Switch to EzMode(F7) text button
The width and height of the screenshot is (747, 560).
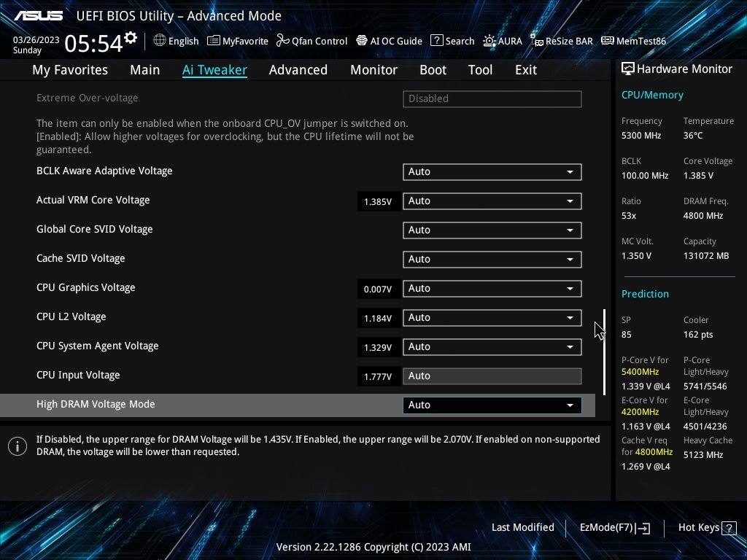(x=606, y=528)
